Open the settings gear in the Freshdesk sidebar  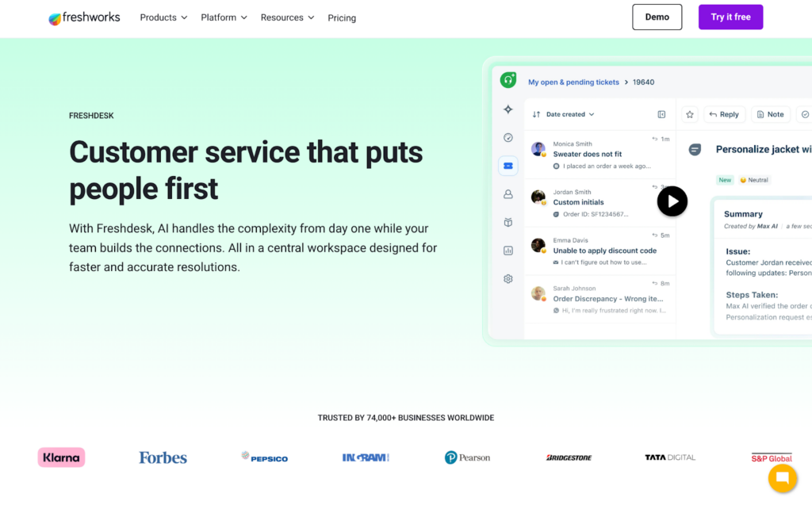pyautogui.click(x=508, y=279)
